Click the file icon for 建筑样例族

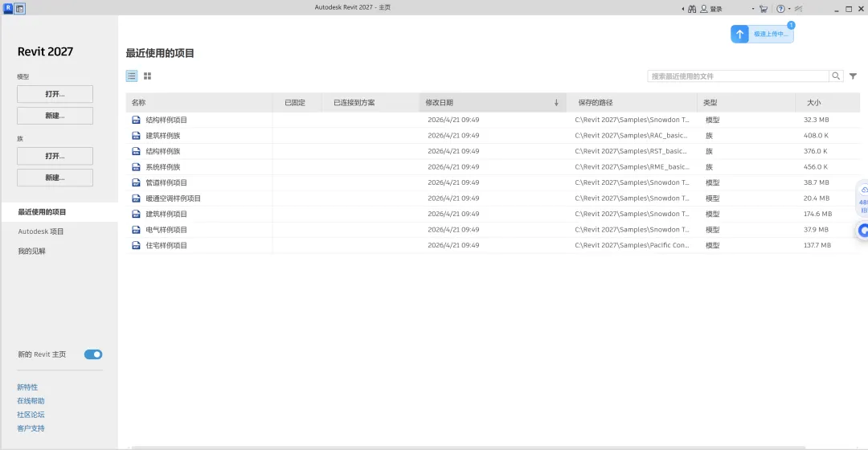click(x=136, y=136)
